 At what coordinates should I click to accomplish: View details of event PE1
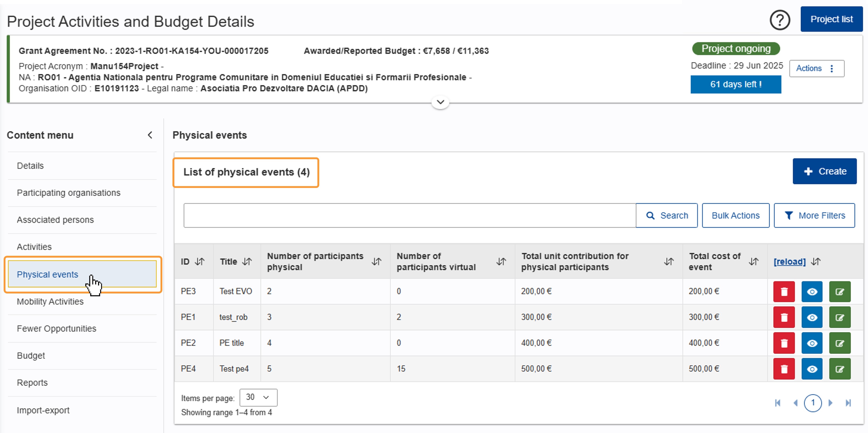[x=812, y=317]
